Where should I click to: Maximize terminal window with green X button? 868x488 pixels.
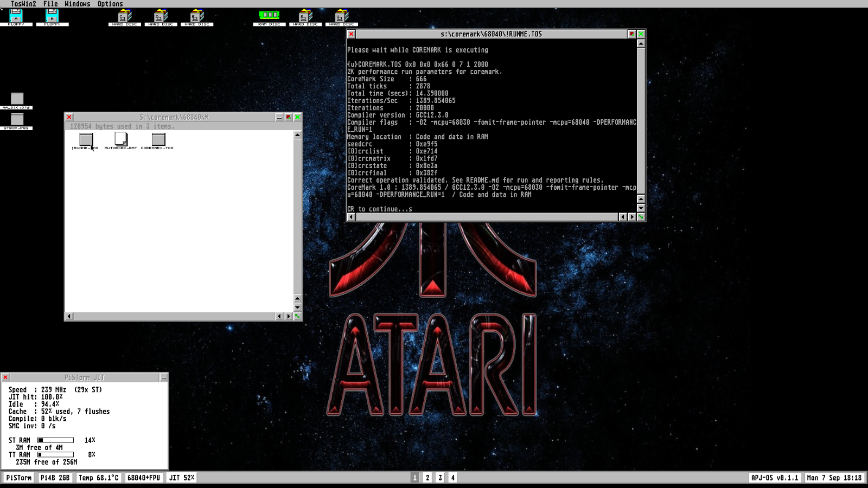click(641, 34)
